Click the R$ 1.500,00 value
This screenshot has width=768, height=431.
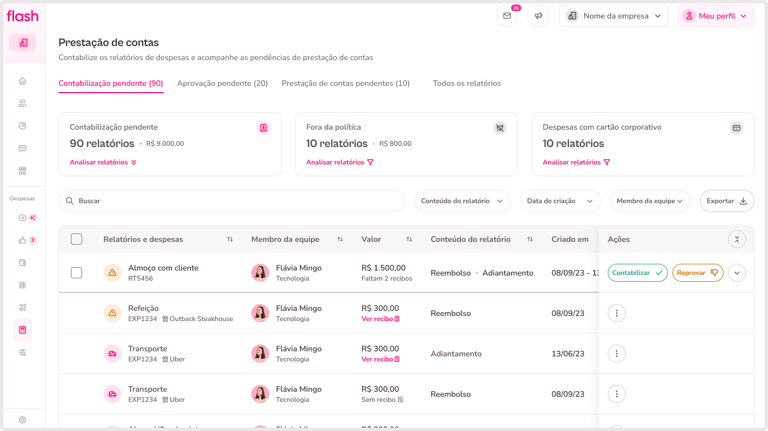coord(384,268)
